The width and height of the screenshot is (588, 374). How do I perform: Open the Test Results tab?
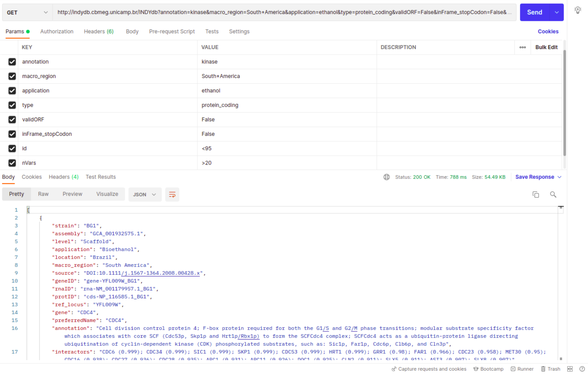101,177
